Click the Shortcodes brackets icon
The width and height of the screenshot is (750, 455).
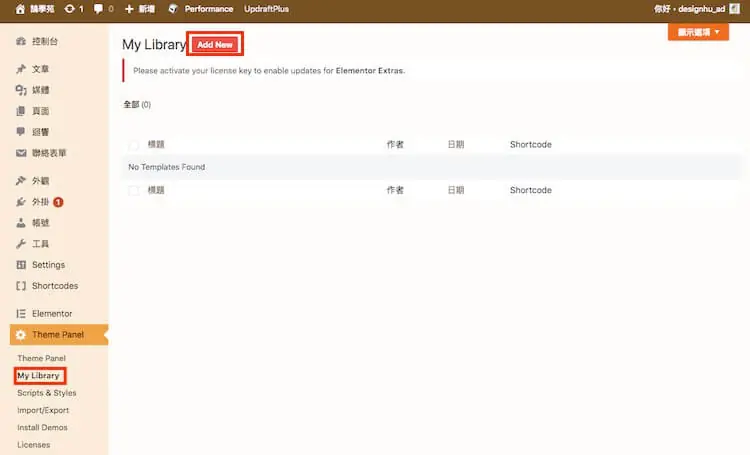[x=21, y=286]
